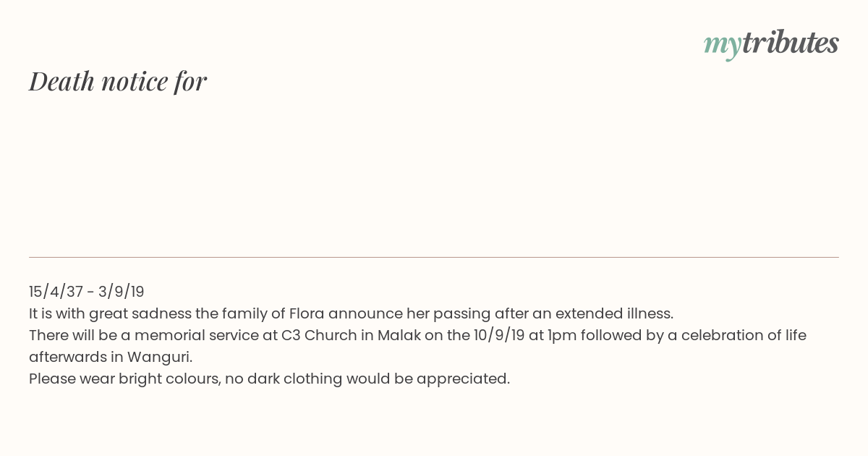Screen dimensions: 868x456
Task: Click the service date 10/9/19
Action: tap(499, 335)
